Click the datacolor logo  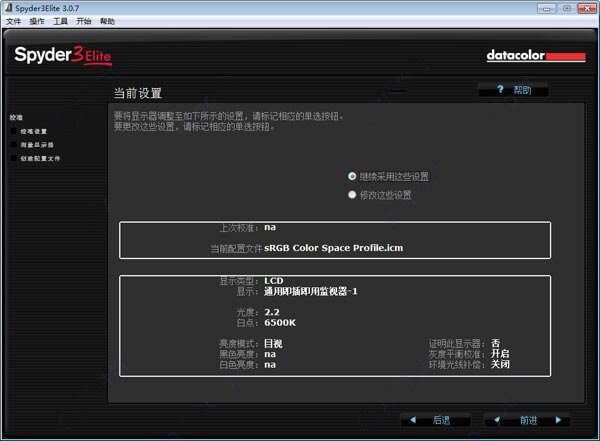536,56
